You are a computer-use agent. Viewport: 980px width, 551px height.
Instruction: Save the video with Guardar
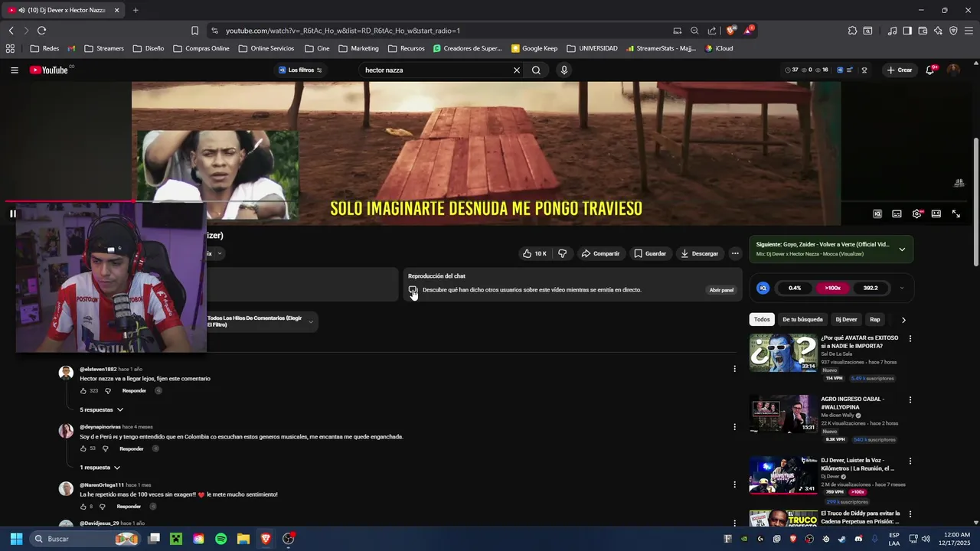coord(650,253)
